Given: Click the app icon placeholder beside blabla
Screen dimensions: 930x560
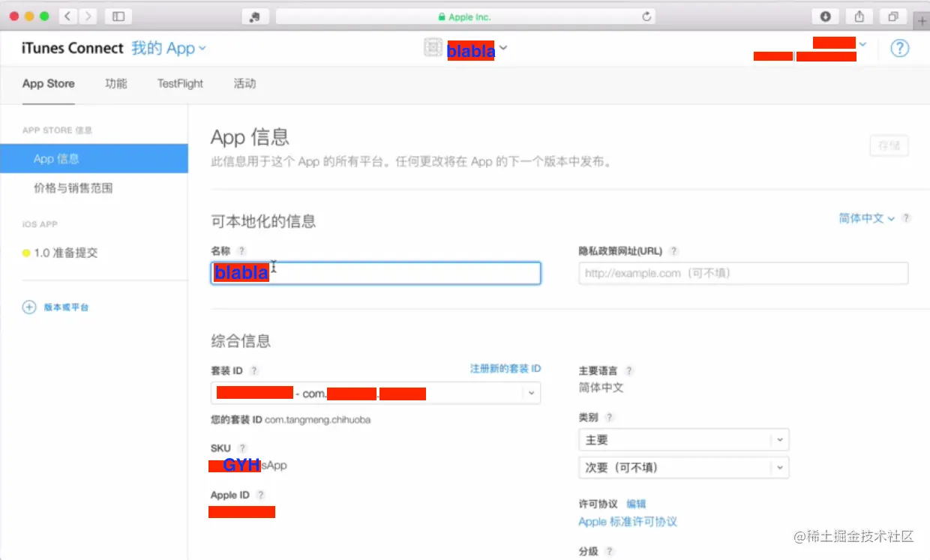Looking at the screenshot, I should [433, 48].
